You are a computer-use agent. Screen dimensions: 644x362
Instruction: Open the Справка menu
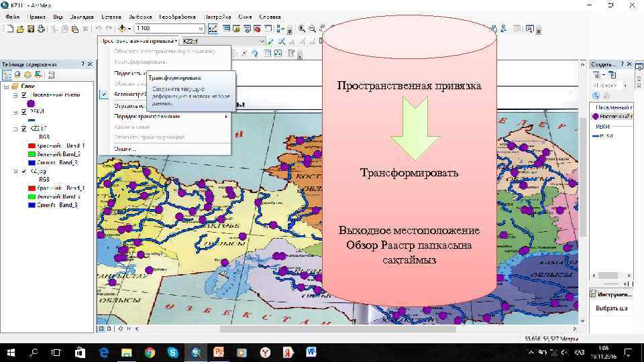pos(270,17)
